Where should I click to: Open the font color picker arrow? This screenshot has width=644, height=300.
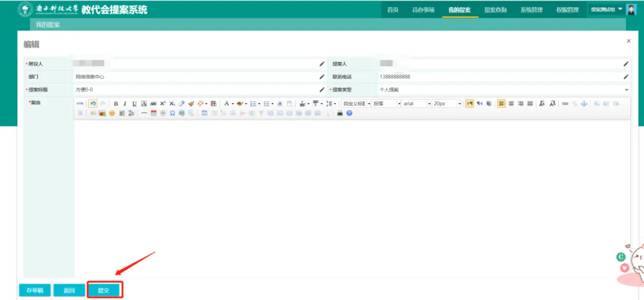233,104
